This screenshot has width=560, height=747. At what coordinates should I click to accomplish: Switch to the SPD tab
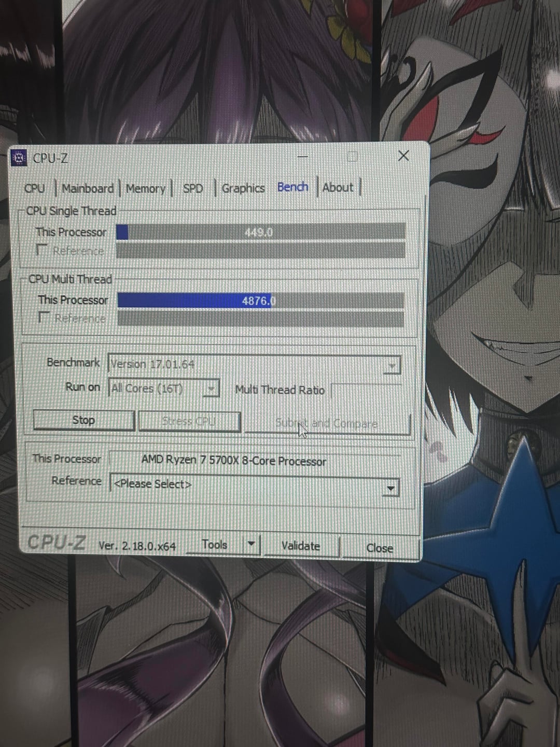tap(193, 189)
